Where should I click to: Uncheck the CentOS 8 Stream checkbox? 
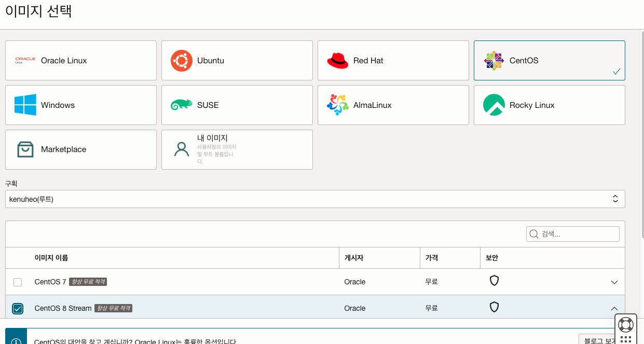pos(18,309)
